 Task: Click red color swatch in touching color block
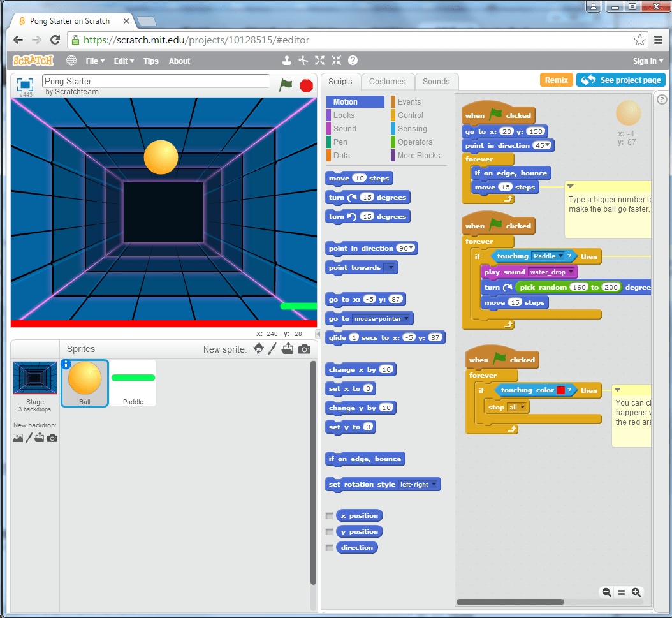[560, 390]
